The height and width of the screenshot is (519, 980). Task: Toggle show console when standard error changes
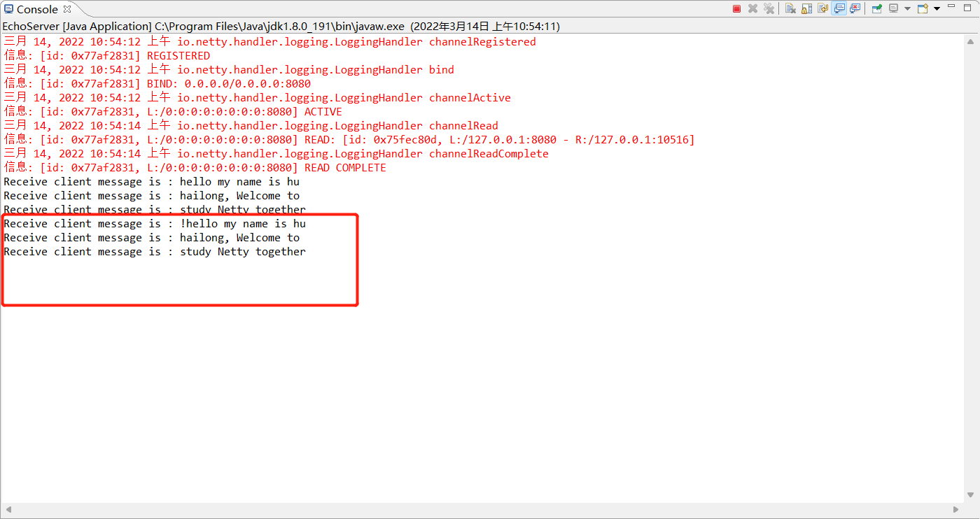coord(855,8)
